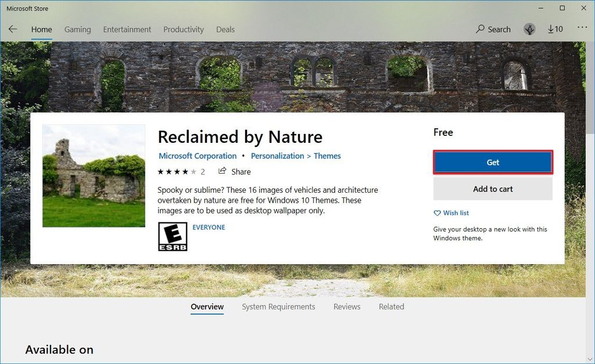Select the System Requirements tab
Screen dimensions: 595x364
coord(278,307)
